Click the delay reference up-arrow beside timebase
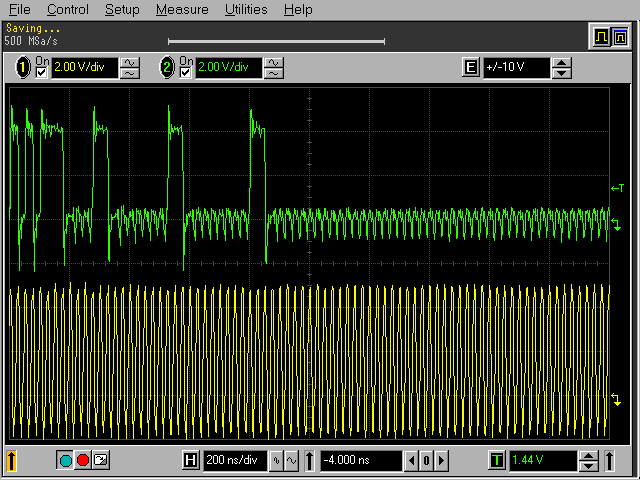This screenshot has height=480, width=640. (x=310, y=461)
